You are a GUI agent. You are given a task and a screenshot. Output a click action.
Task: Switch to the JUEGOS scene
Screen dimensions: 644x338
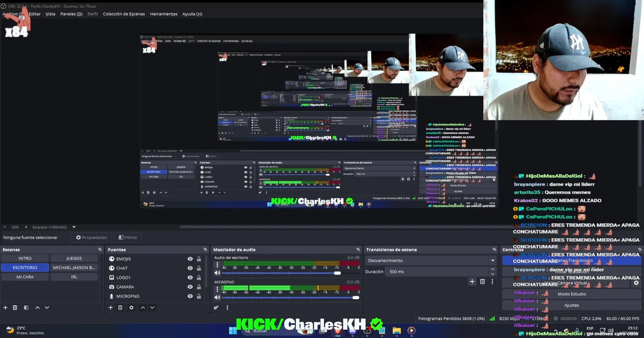(x=74, y=258)
